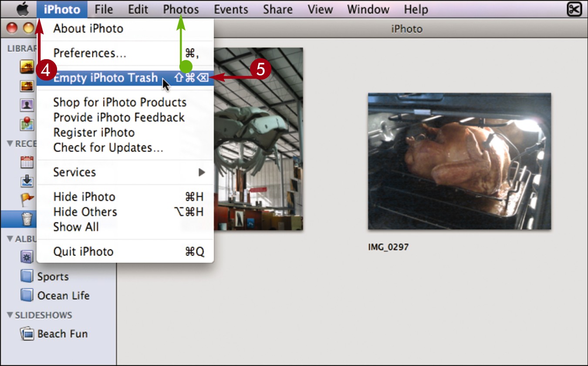The width and height of the screenshot is (588, 366).
Task: Collapse the Albums section triangle
Action: pos(10,239)
